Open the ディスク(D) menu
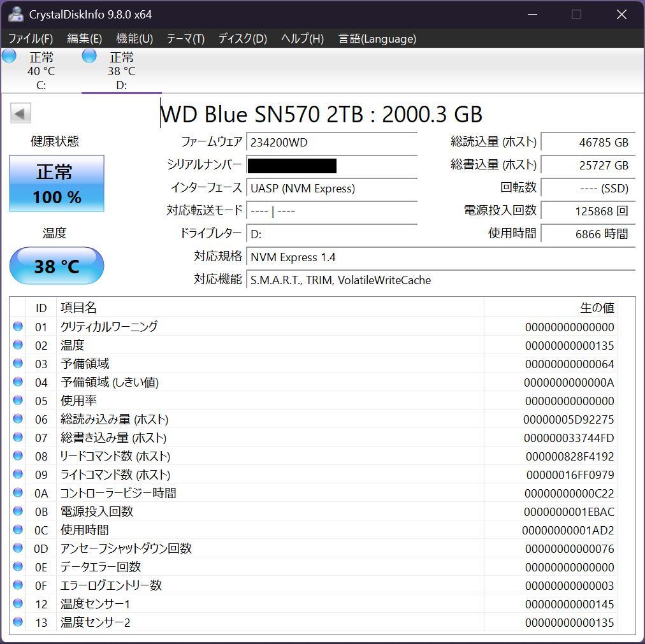This screenshot has height=644, width=645. pos(243,39)
